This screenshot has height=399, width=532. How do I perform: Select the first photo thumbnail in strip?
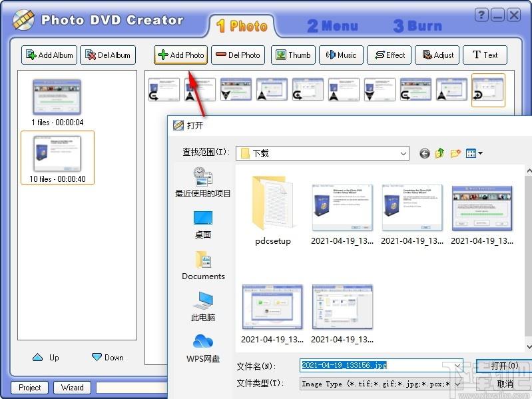[x=164, y=89]
